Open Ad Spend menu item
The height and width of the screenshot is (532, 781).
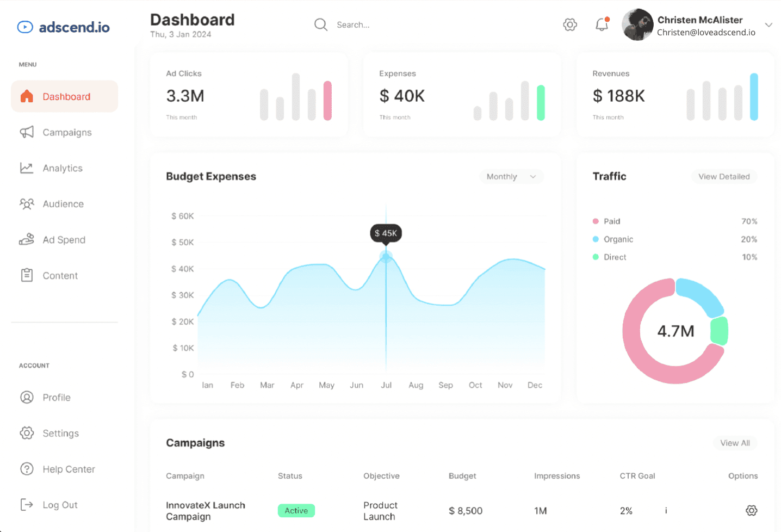[64, 240]
